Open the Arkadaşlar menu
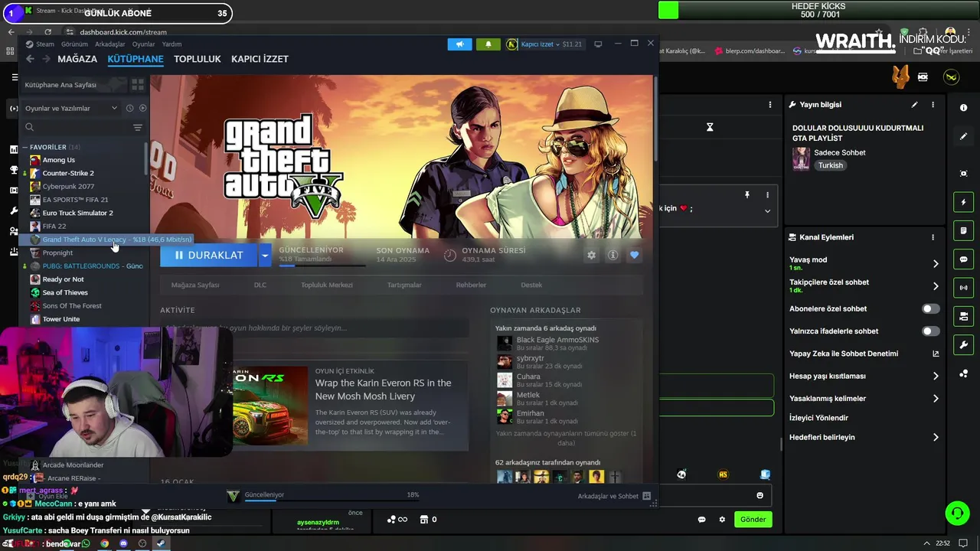 coord(110,44)
